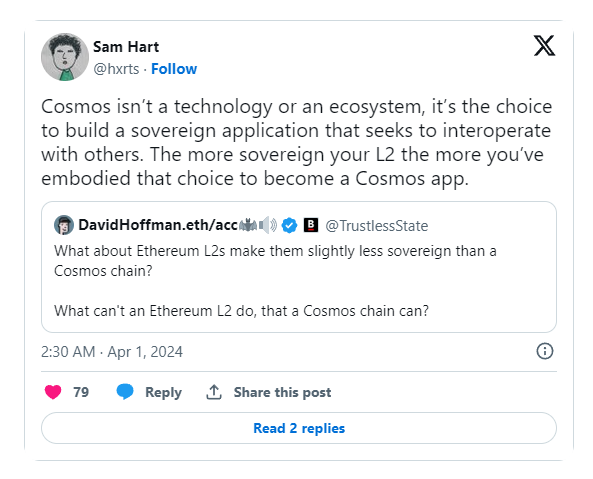Open Sam Hart's display name link
This screenshot has width=593, height=479.
tap(126, 47)
